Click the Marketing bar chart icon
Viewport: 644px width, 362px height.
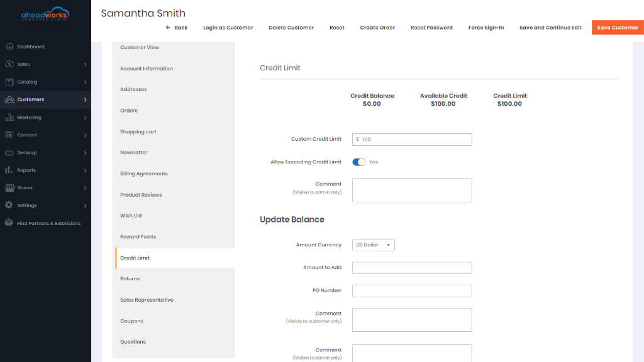point(9,117)
